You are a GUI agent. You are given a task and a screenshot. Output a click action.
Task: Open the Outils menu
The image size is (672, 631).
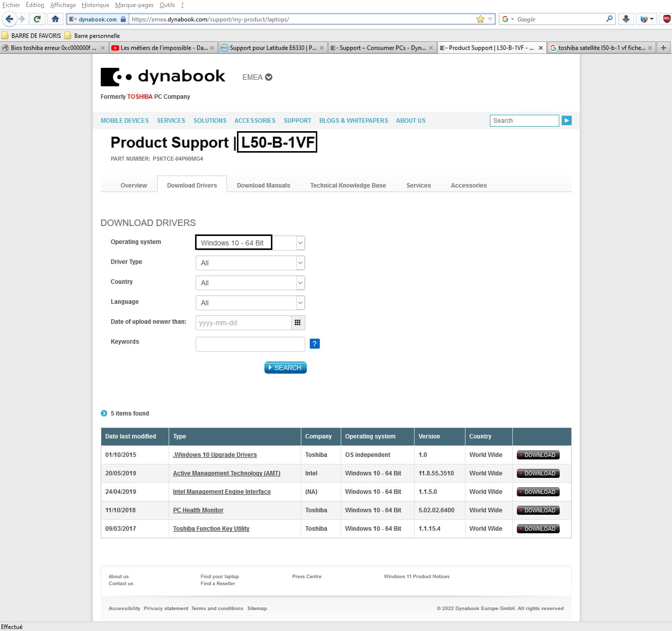pos(167,5)
